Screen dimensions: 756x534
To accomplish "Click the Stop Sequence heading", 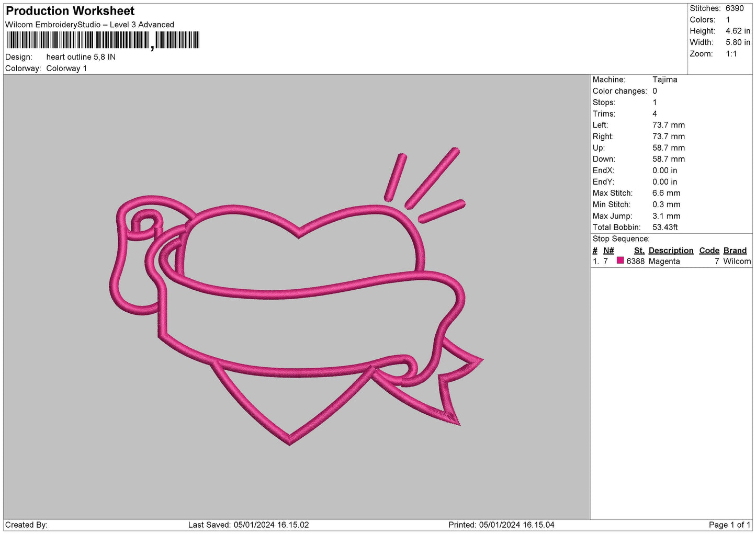I will click(x=621, y=239).
